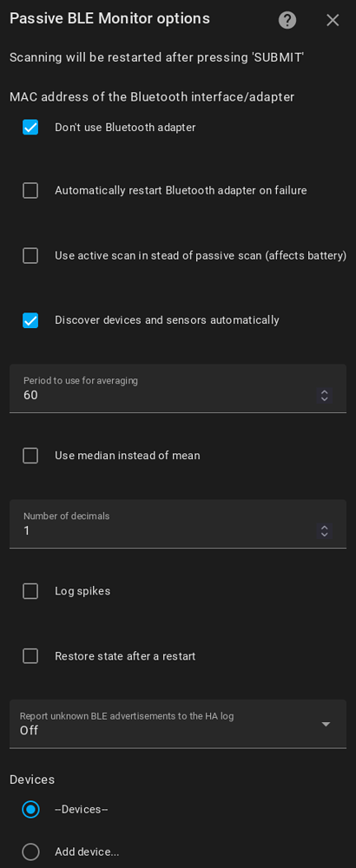This screenshot has height=868, width=356.
Task: Click the Period to use for averaging field
Action: 178,388
